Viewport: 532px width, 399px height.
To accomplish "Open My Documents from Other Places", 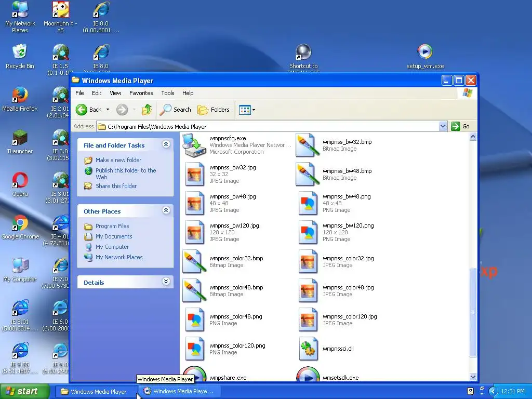I will [x=114, y=236].
